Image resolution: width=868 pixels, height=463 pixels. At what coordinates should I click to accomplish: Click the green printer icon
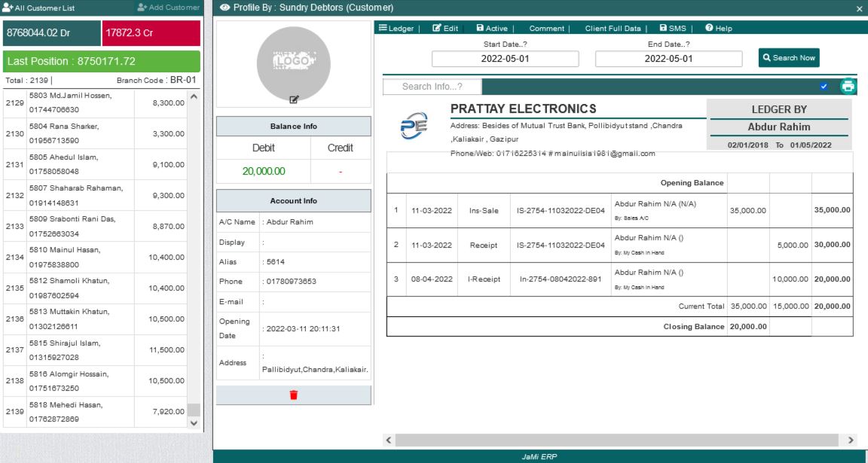(848, 86)
